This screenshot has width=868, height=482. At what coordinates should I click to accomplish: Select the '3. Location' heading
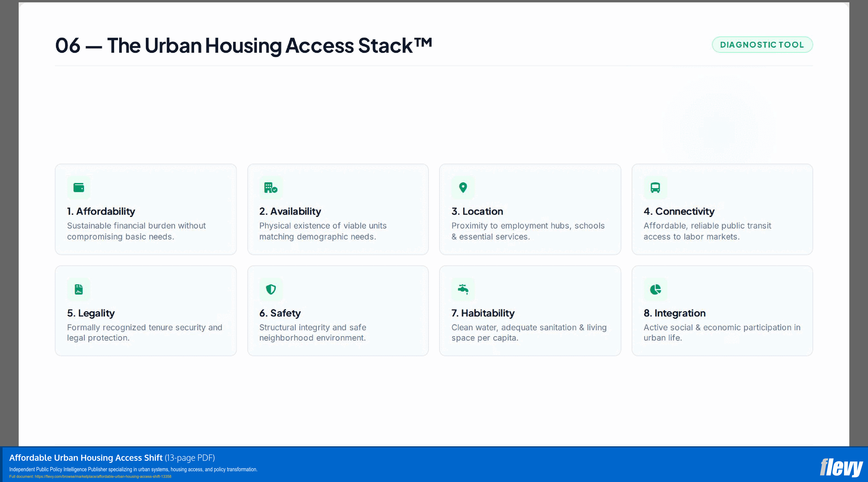(x=477, y=211)
